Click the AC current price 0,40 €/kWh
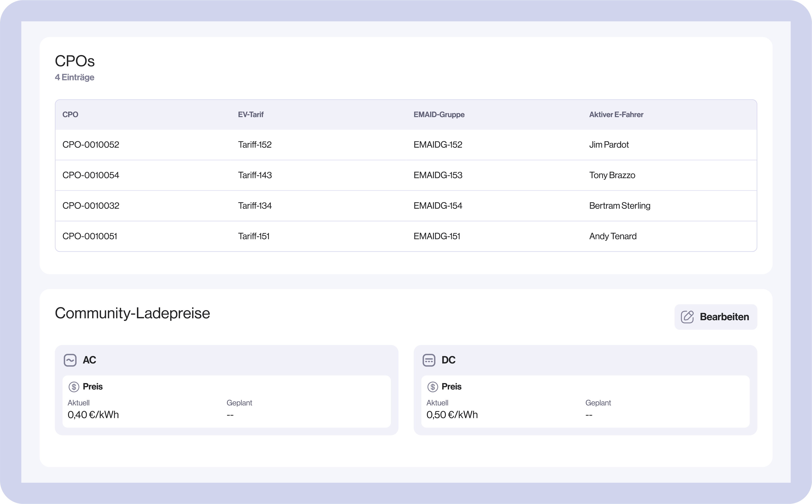 pyautogui.click(x=93, y=415)
